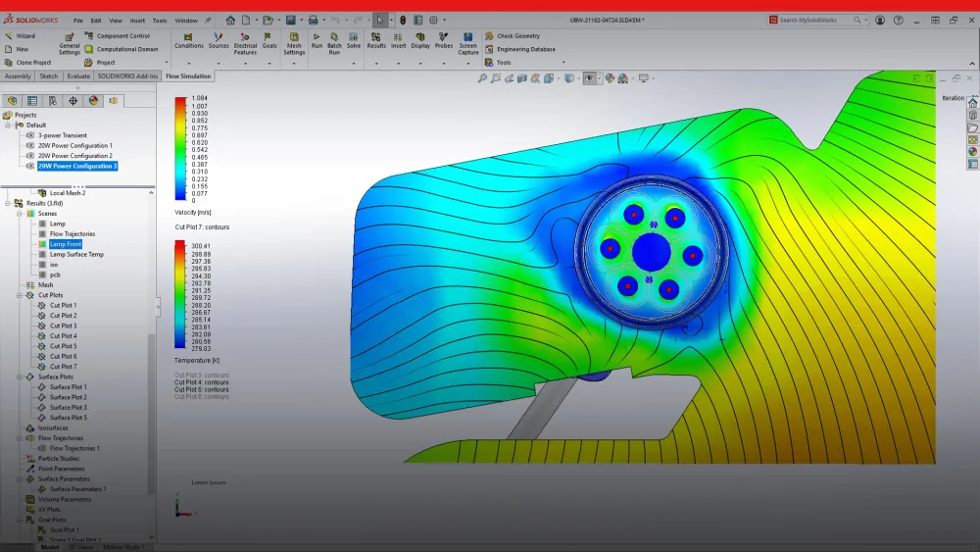Expand the Conditions dropdown arrow

[x=189, y=63]
